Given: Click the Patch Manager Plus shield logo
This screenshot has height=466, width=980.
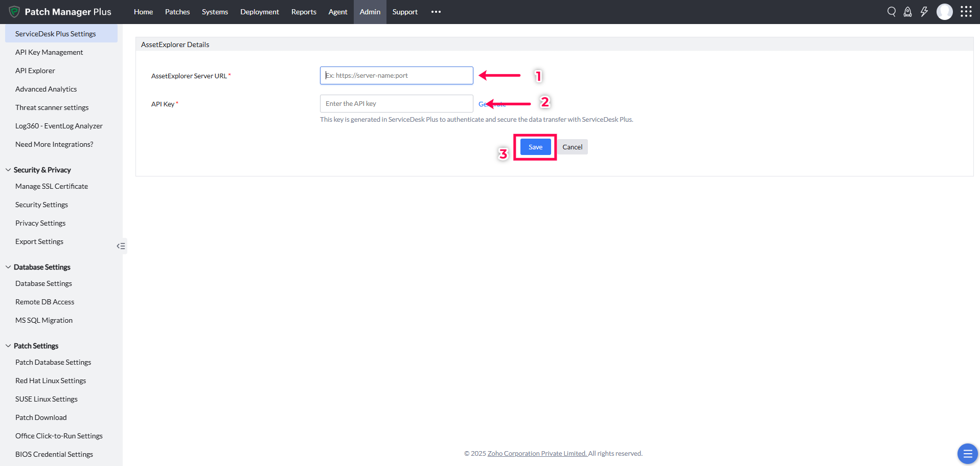Looking at the screenshot, I should pyautogui.click(x=14, y=12).
